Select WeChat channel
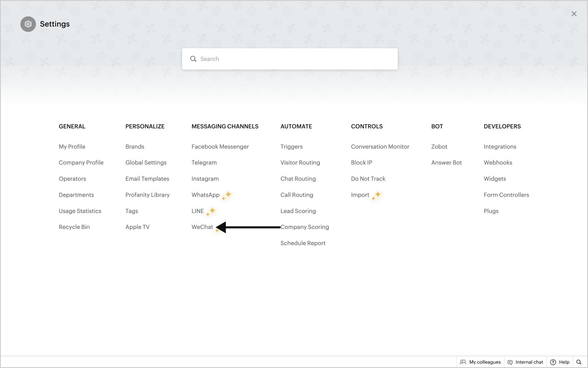The width and height of the screenshot is (588, 368). (202, 227)
